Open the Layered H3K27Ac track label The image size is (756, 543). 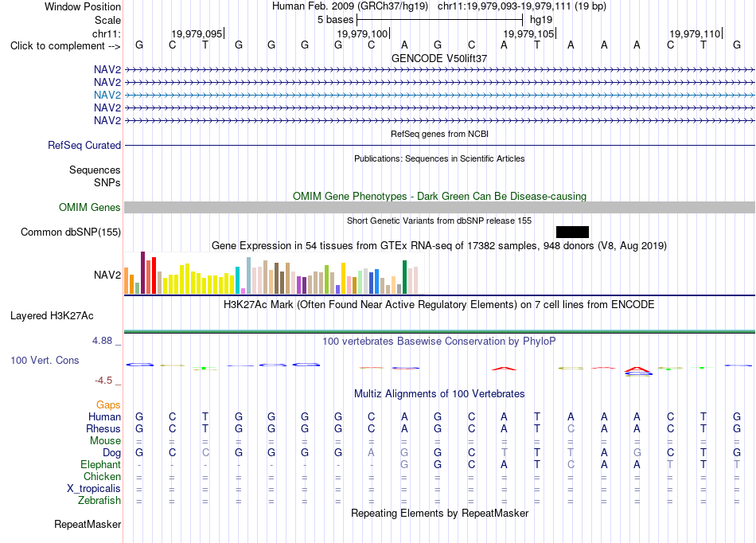tap(52, 316)
